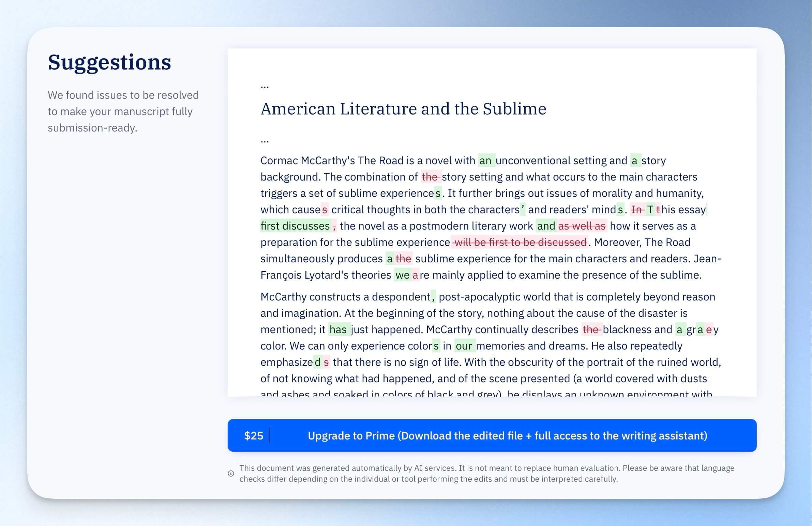The width and height of the screenshot is (812, 526).
Task: Click the inserted comma after 'despondent'
Action: (433, 297)
